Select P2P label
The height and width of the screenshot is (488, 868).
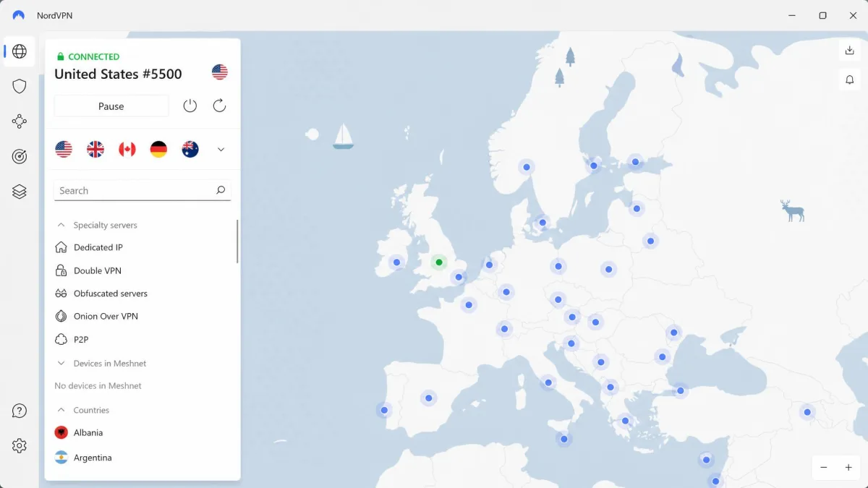pyautogui.click(x=81, y=339)
